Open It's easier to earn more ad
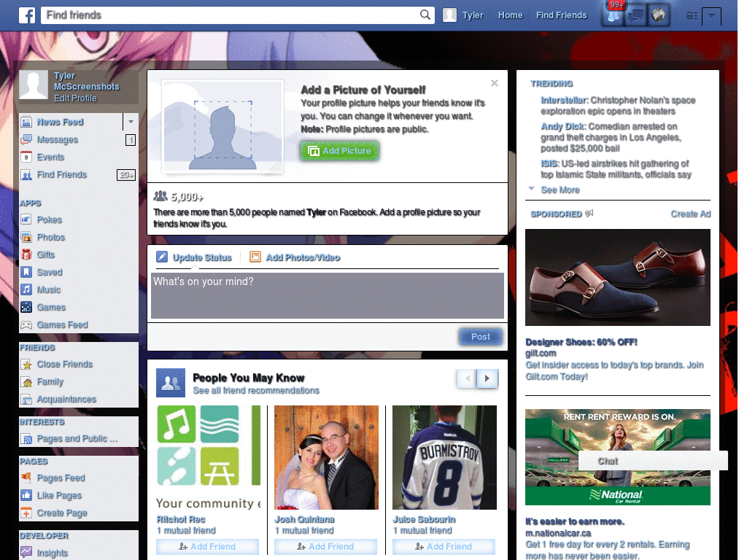 [x=575, y=521]
